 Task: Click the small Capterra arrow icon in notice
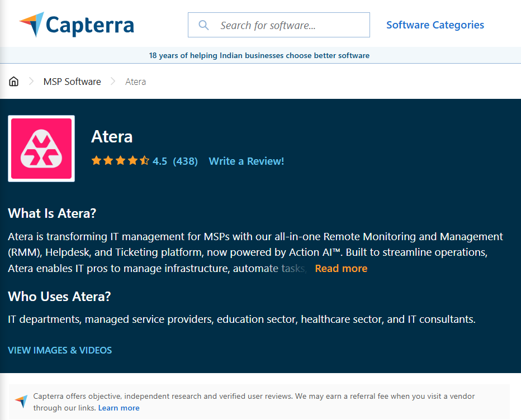tap(21, 402)
